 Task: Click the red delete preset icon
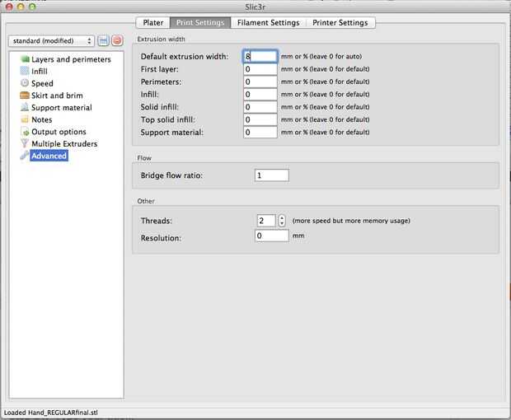point(117,40)
